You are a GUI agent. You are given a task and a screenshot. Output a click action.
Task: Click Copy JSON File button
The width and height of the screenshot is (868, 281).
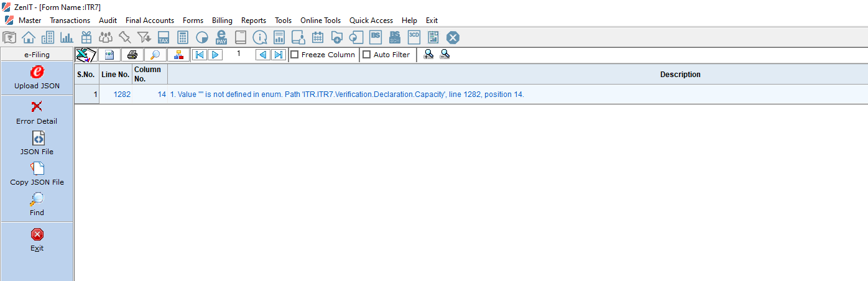[x=37, y=174]
